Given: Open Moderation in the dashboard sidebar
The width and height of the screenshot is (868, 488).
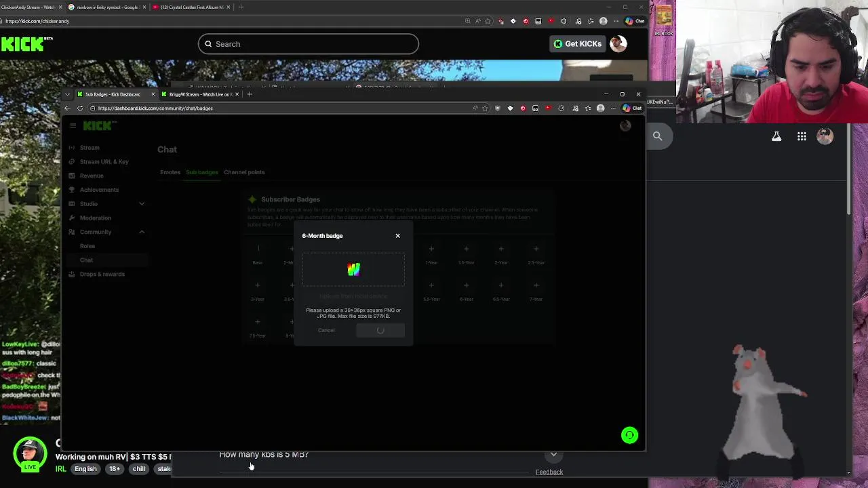Looking at the screenshot, I should tap(95, 218).
